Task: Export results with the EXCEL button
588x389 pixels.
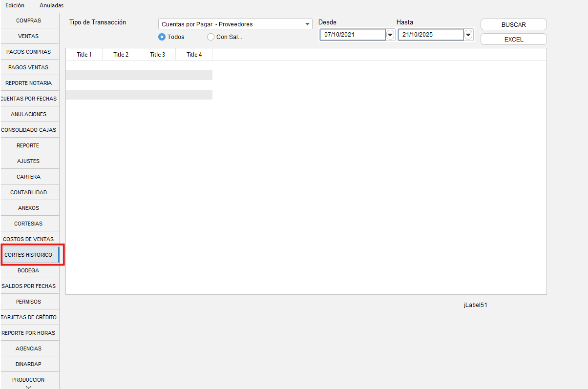Action: tap(513, 40)
